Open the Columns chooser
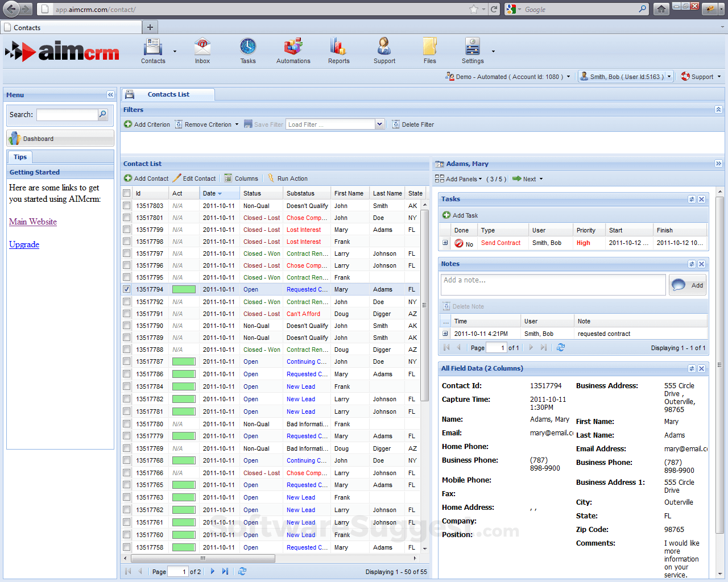Screen dimensions: 728x582 coord(241,178)
